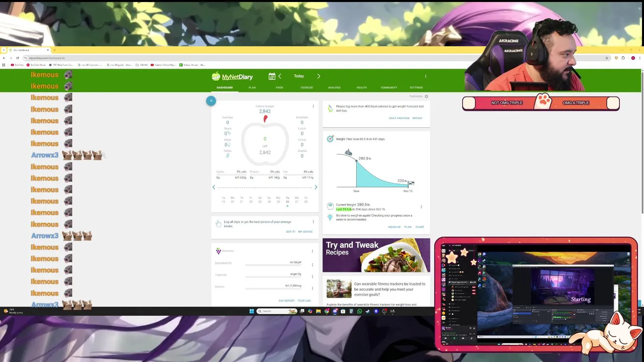
Task: Click the Notes paperclip icon
Action: click(x=227, y=155)
